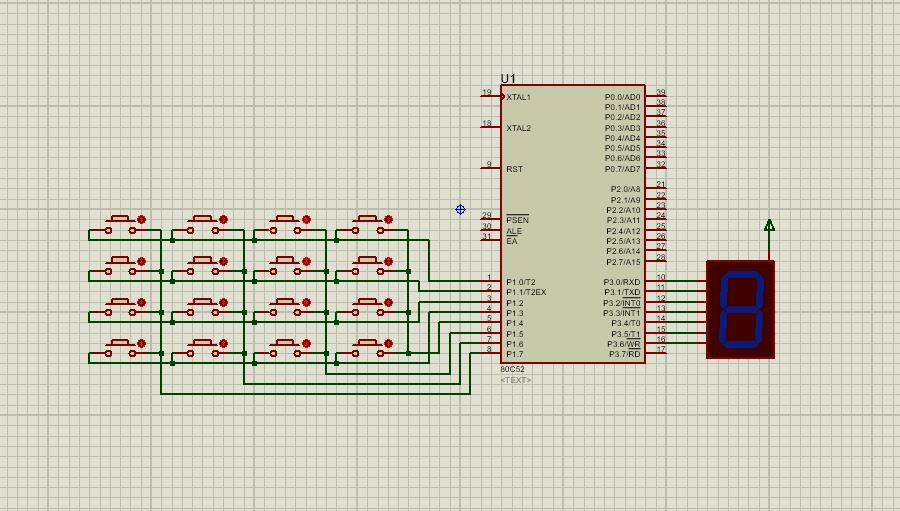Click the XTAL1 pin label
900x511 pixels.
[x=518, y=97]
